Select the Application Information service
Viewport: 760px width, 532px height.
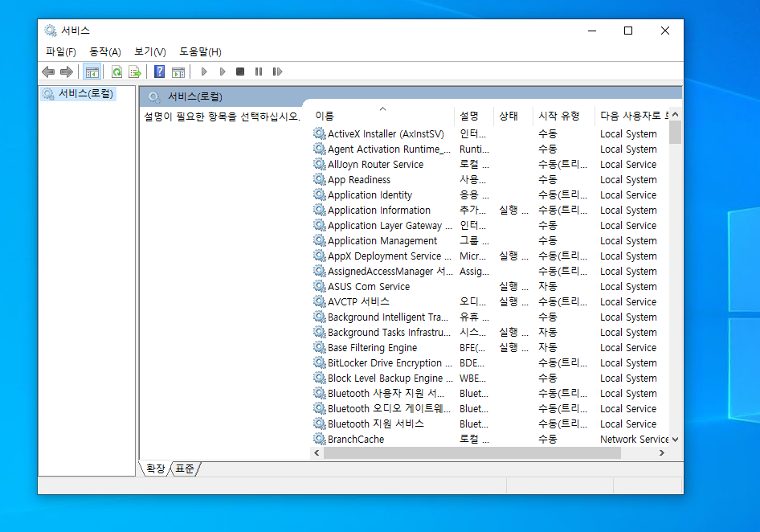(x=489, y=210)
